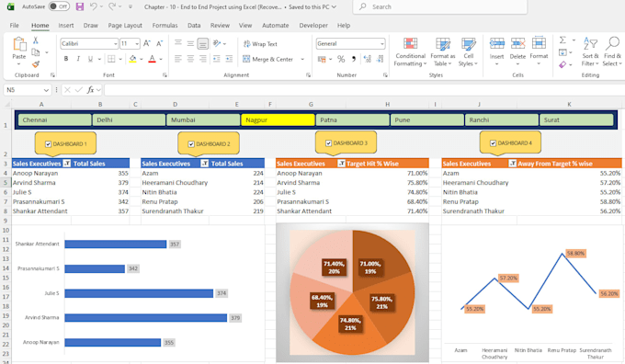Screen dimensions: 625x364
Task: Expand the Name Box N5 dropdown
Action: tap(46, 90)
